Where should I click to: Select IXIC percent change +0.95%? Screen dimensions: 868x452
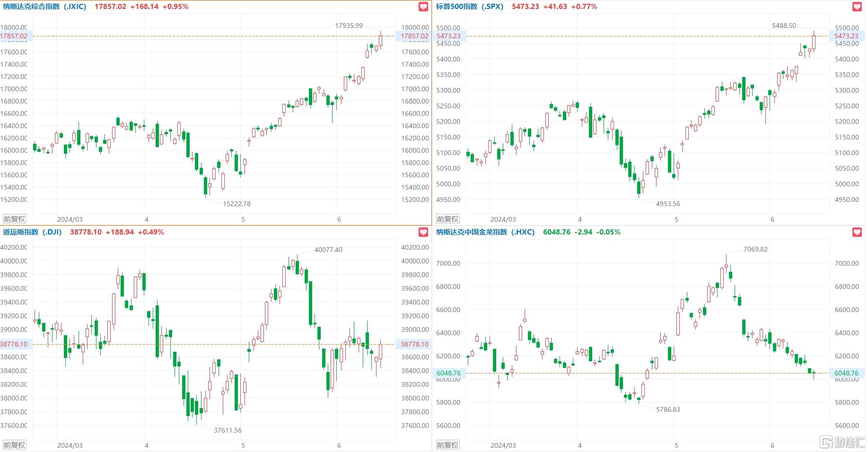click(x=175, y=7)
